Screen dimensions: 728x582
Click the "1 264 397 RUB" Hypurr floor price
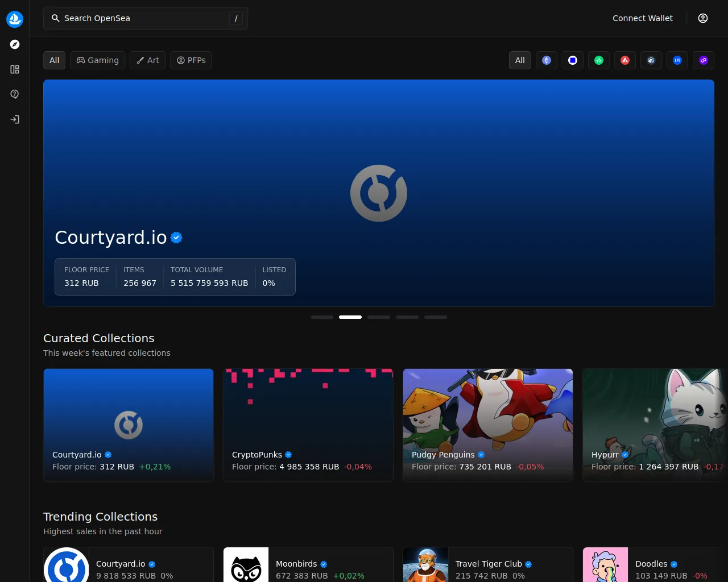click(669, 467)
